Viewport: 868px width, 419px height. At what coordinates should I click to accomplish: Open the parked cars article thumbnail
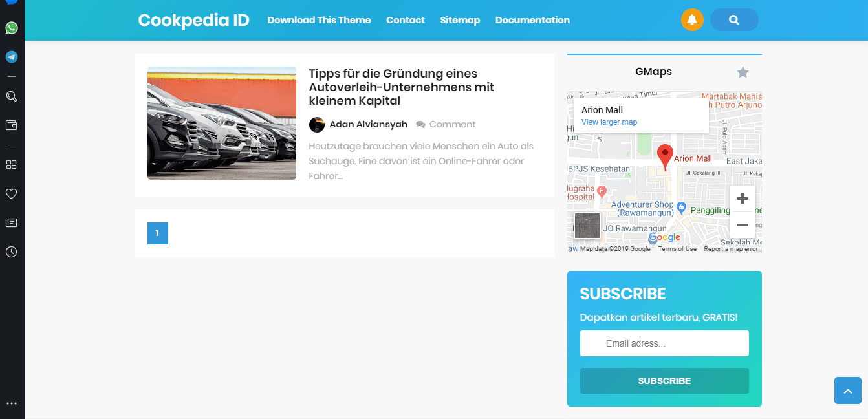[x=222, y=123]
